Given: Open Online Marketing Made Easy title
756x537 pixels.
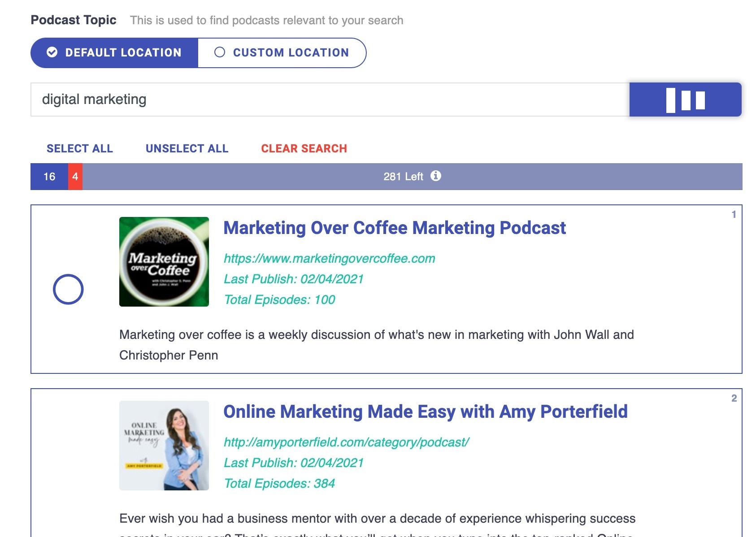Looking at the screenshot, I should click(x=426, y=411).
